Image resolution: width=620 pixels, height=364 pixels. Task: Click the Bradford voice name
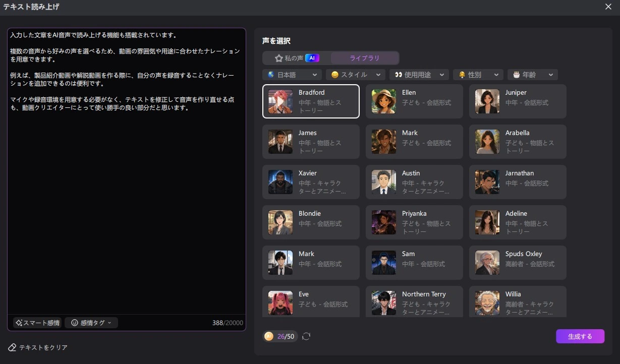[312, 93]
